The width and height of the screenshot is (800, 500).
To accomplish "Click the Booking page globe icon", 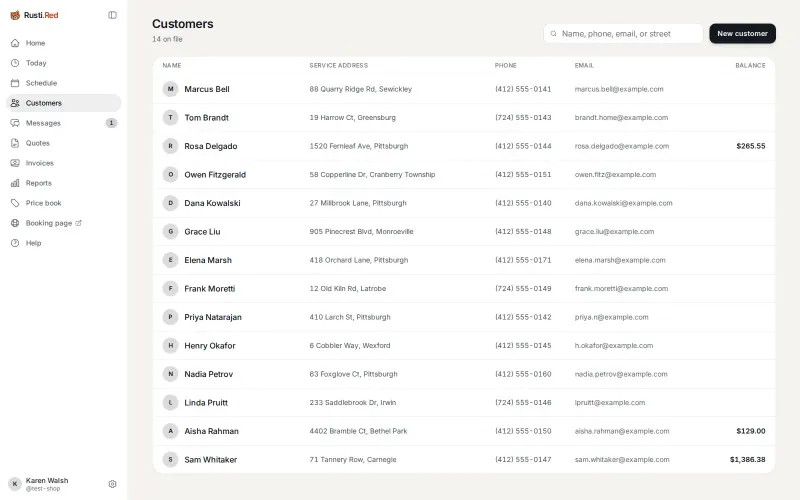I will tap(15, 223).
